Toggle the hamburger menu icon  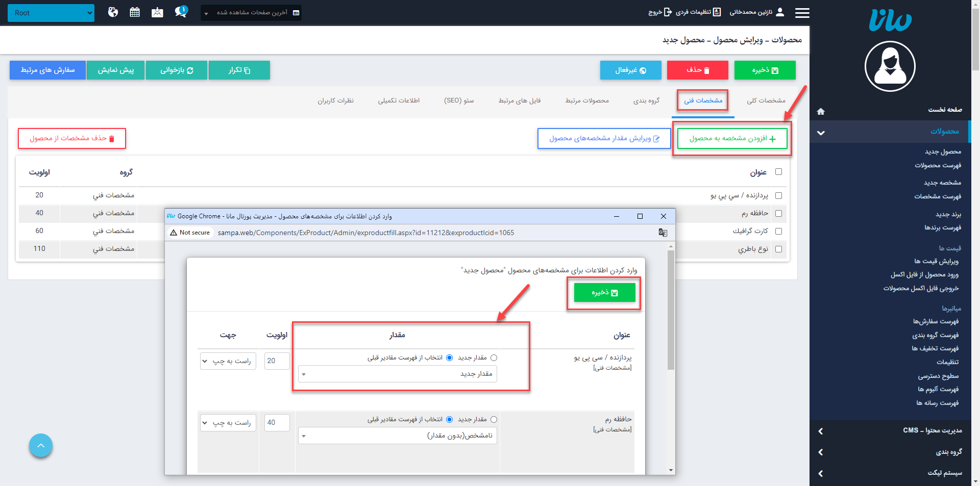click(802, 13)
